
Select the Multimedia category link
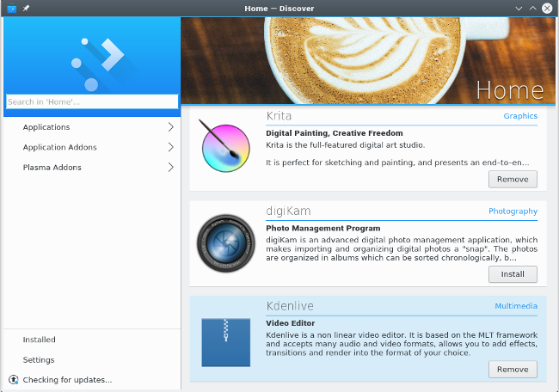516,306
